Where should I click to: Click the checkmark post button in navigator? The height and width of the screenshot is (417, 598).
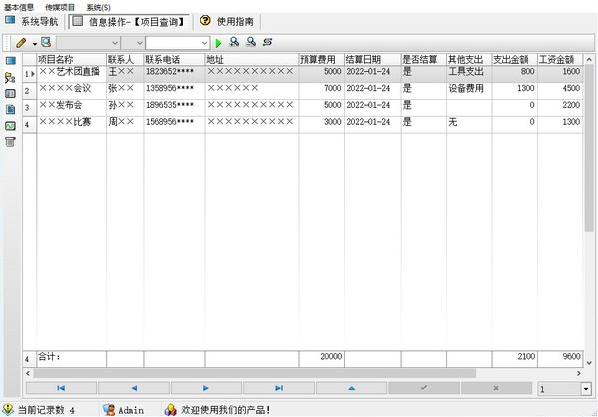point(424,388)
